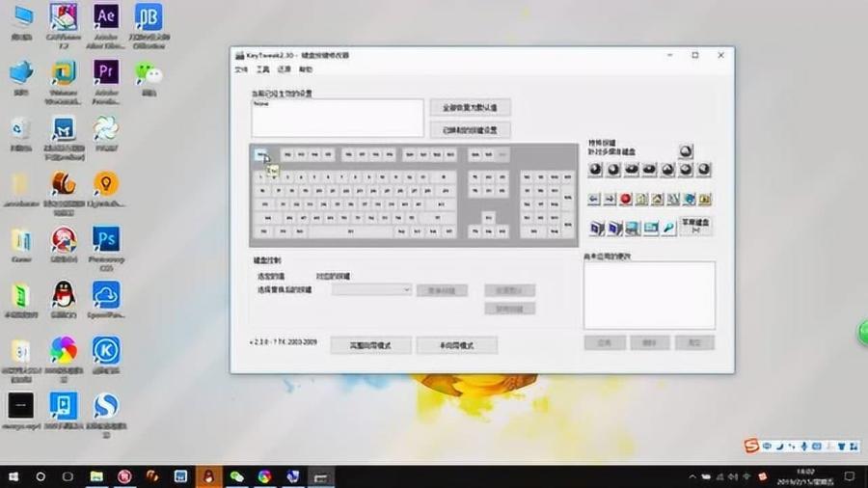
Task: Click the magnifier key icon in bottom specialty row
Action: [x=668, y=228]
